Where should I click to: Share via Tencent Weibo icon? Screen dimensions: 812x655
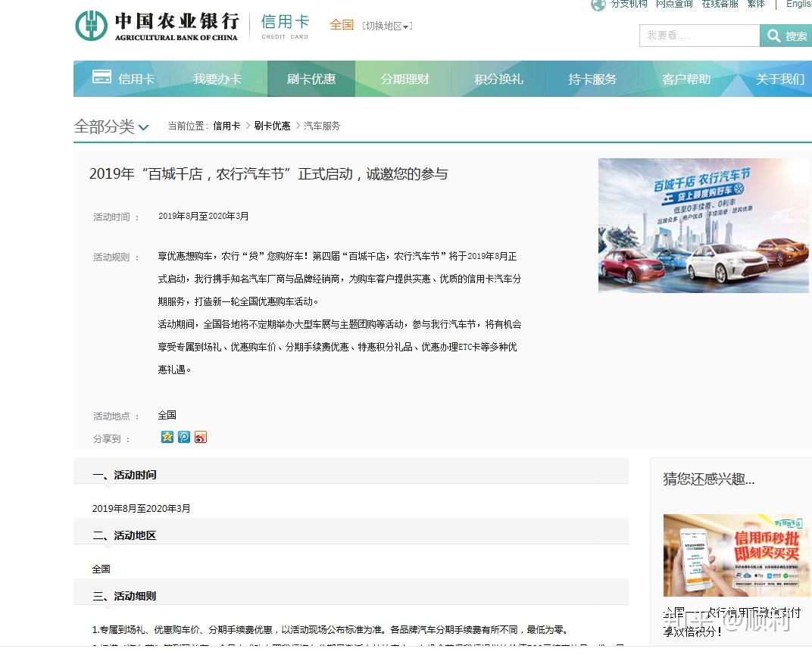pyautogui.click(x=184, y=437)
